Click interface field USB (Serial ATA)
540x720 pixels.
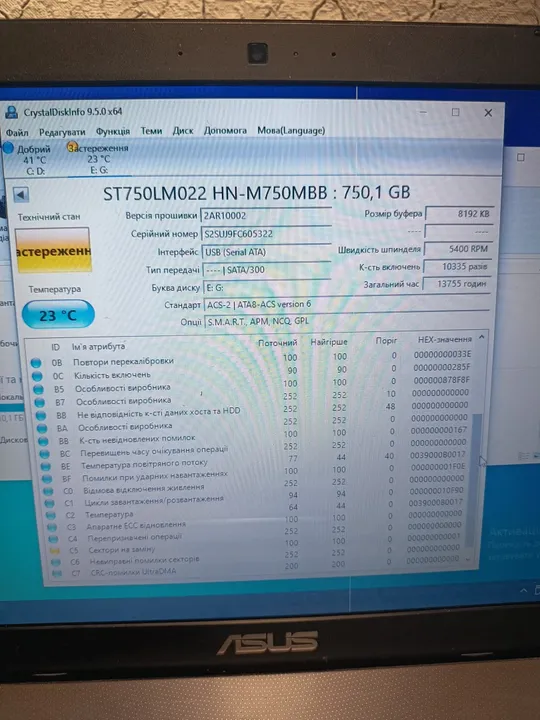(266, 252)
